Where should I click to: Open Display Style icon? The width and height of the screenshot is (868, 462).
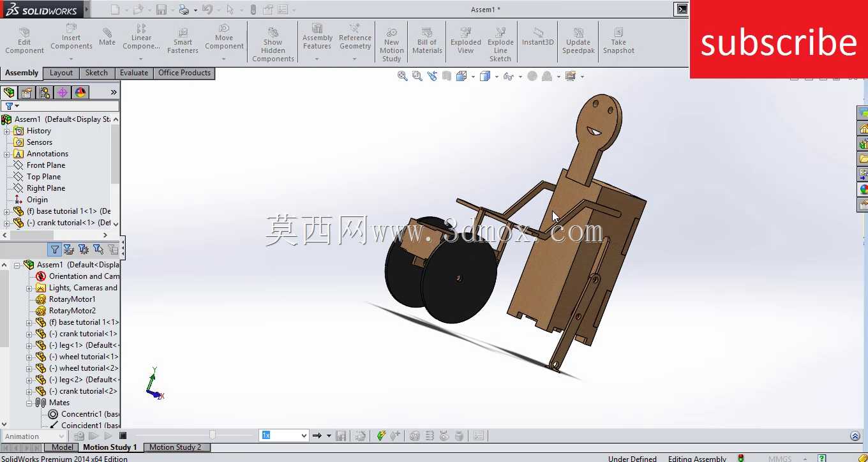tap(485, 76)
